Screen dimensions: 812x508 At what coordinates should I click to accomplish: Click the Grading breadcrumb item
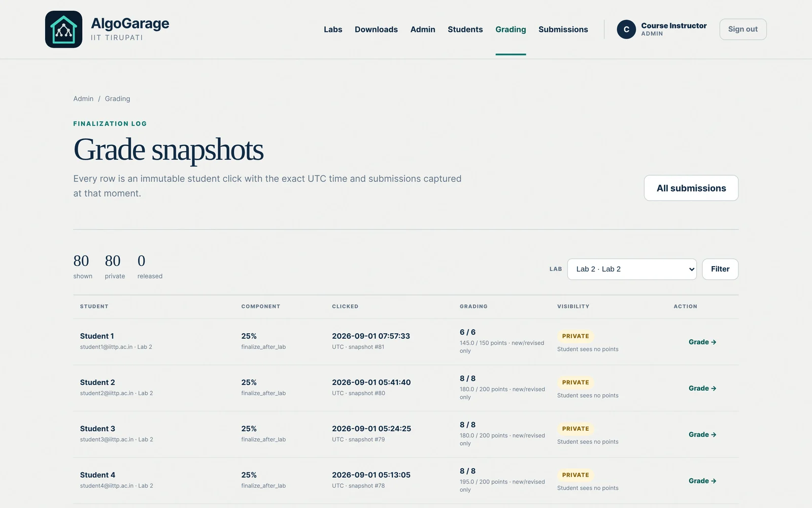pos(117,99)
